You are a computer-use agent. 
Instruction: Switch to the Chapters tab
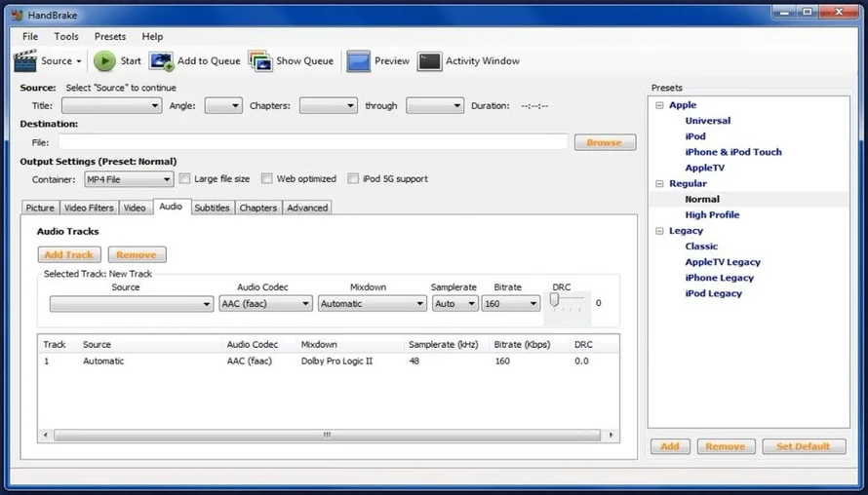(x=258, y=208)
